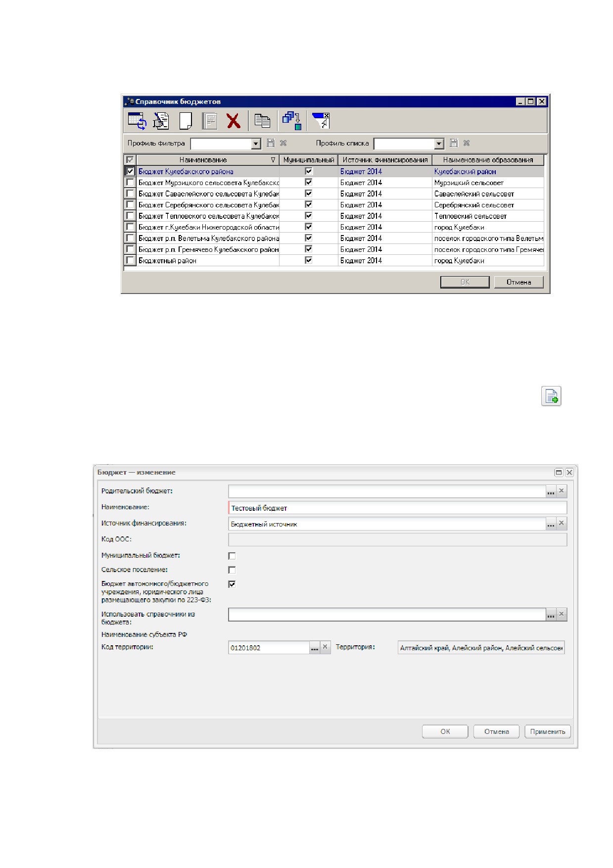Toggle Муниципальный checkbox in Бюджетный район row
Viewport: 613px width, 868px height.
(309, 260)
